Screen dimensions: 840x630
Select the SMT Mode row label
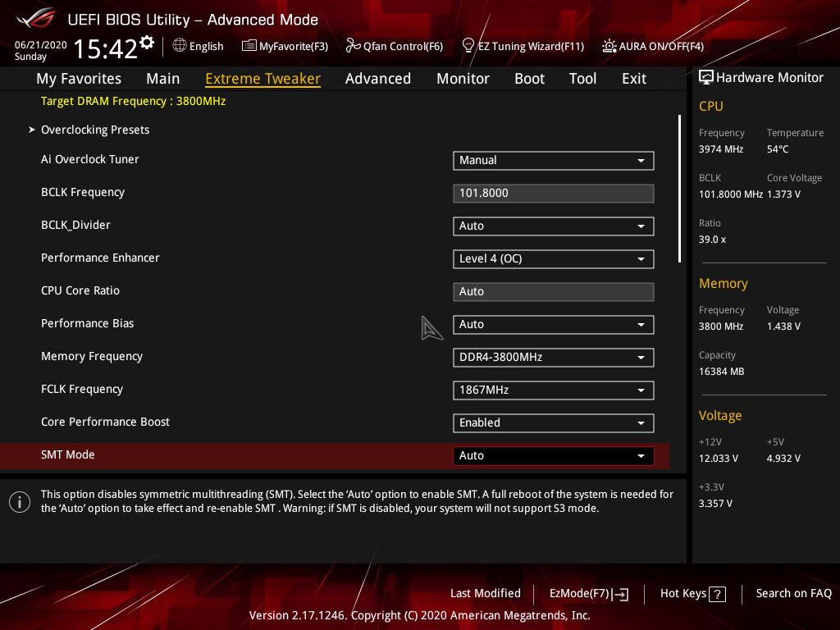tap(67, 454)
